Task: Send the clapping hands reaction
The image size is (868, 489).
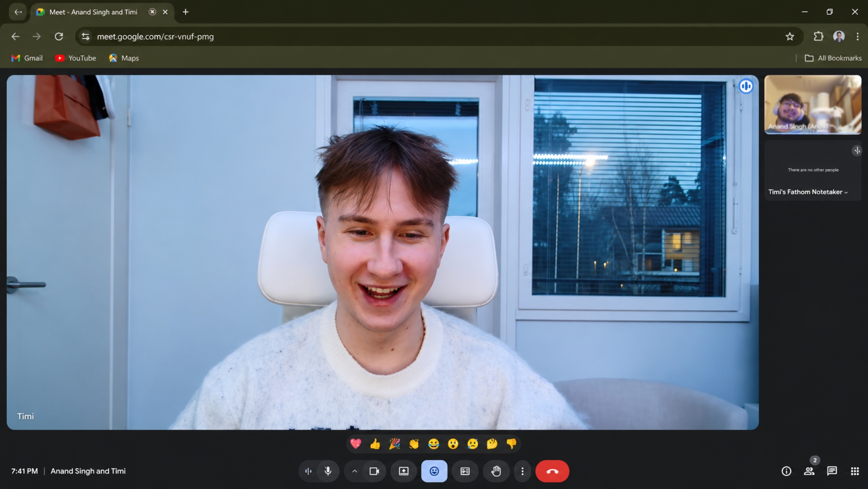Action: pyautogui.click(x=414, y=444)
